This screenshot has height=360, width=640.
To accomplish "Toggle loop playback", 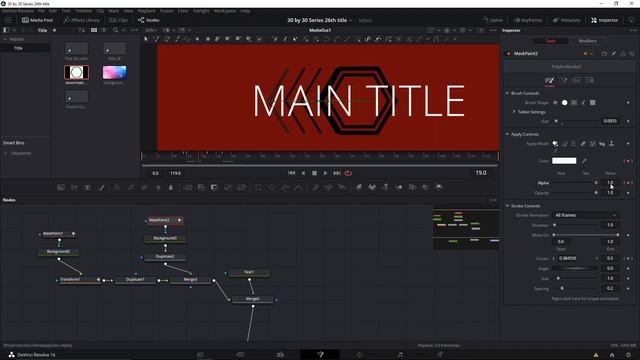I will 348,173.
